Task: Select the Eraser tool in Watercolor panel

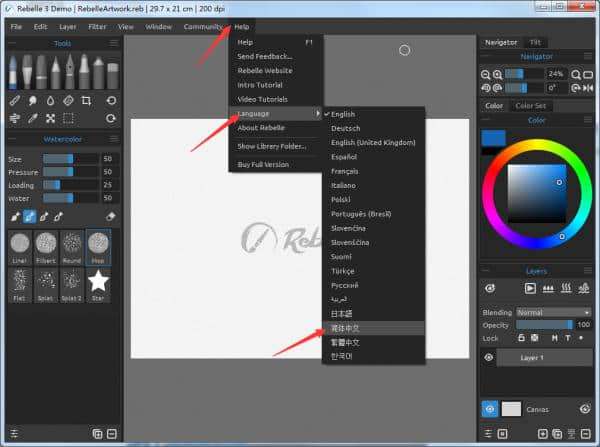Action: (x=111, y=216)
